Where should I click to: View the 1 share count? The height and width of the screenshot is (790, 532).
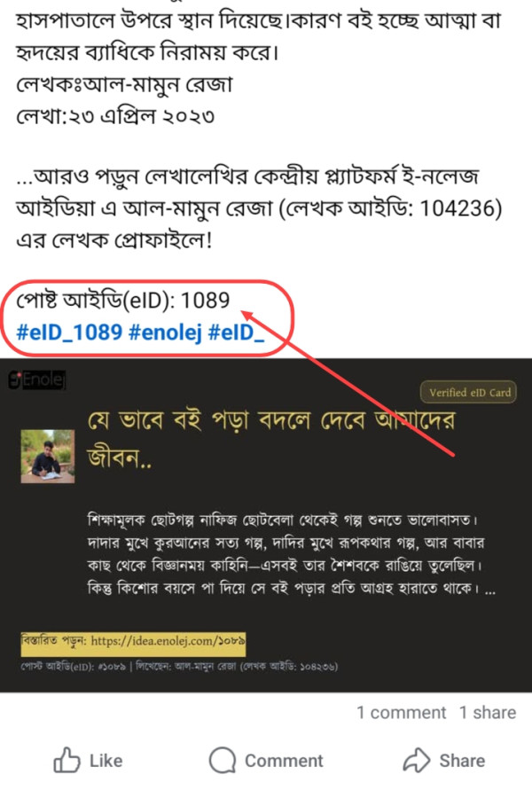[x=488, y=712]
